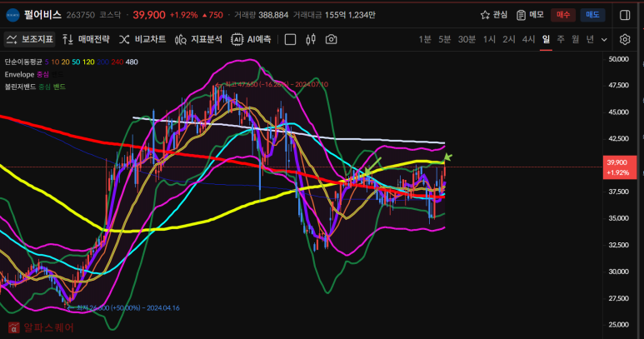
Task: Toggle the 120-period moving average
Action: pyautogui.click(x=88, y=62)
